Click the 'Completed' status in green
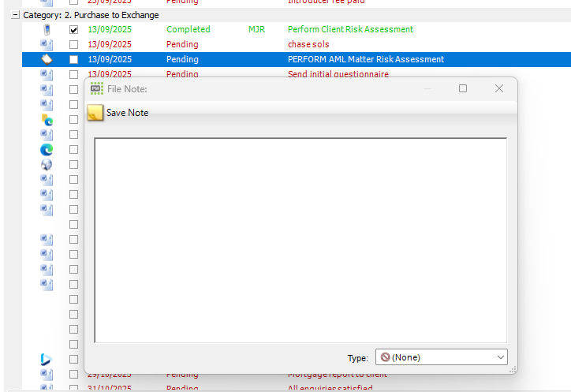 click(x=188, y=29)
